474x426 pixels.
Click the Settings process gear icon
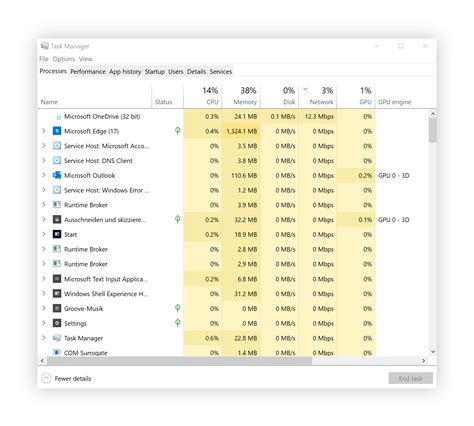(x=57, y=323)
